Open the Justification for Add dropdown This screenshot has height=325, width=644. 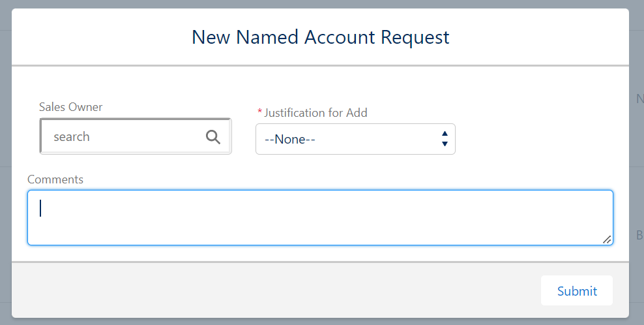(355, 139)
